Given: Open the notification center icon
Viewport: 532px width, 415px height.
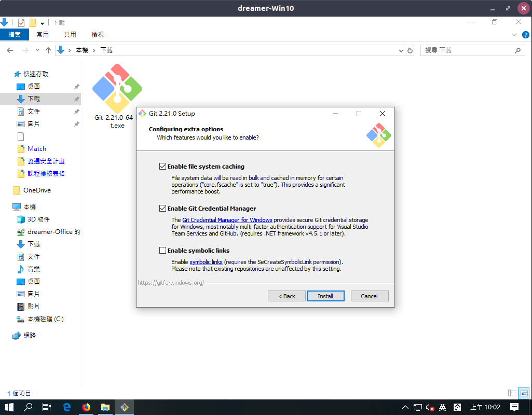Looking at the screenshot, I should [x=514, y=407].
